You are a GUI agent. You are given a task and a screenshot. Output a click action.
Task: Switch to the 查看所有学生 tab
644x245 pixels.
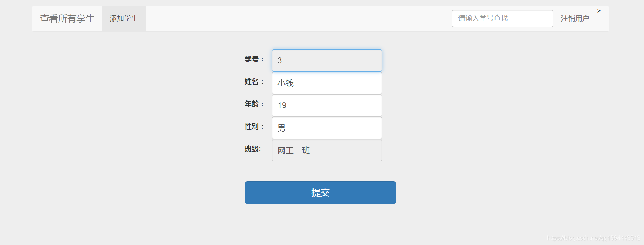tap(67, 18)
